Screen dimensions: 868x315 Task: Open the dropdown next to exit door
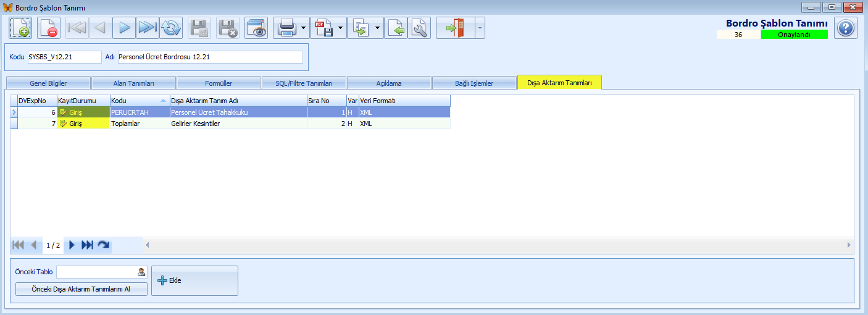(x=479, y=28)
